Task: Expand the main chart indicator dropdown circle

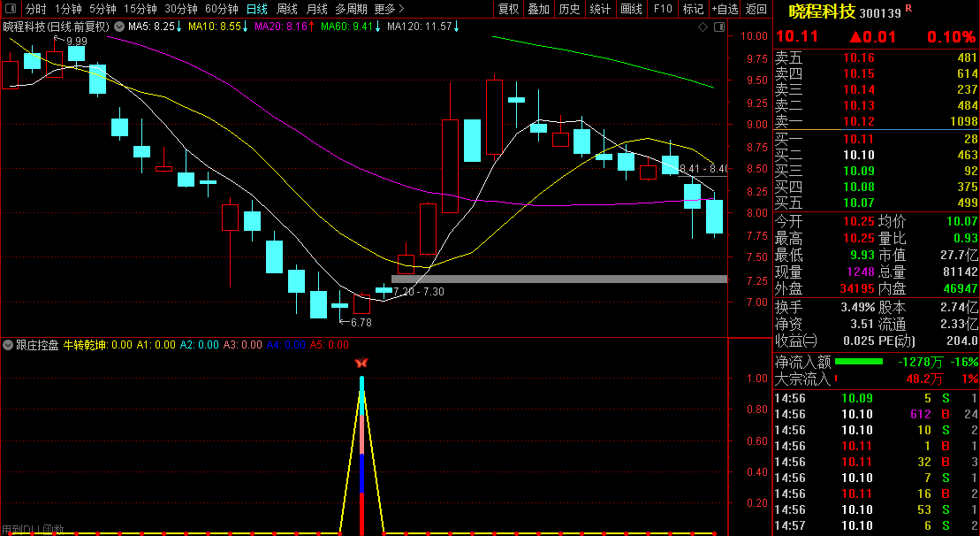Action: tap(118, 27)
